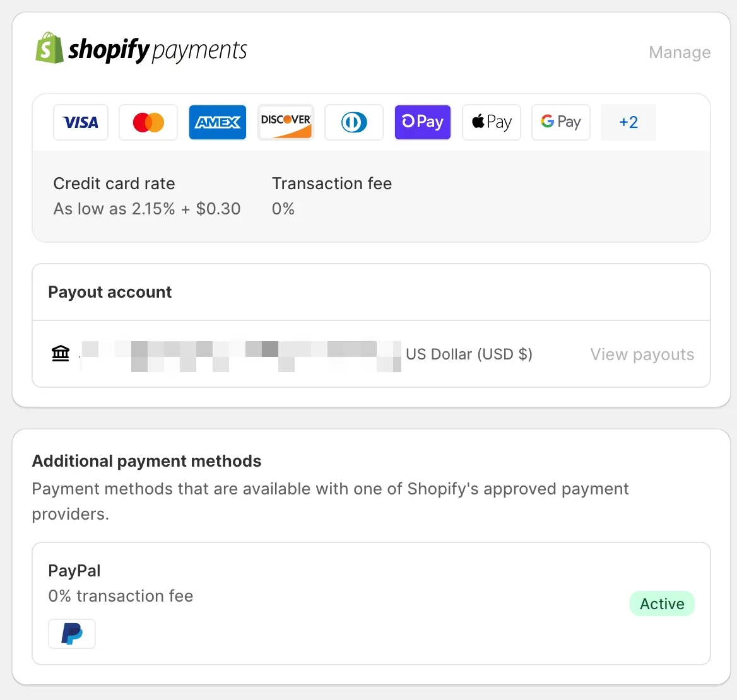Click the Google Pay icon
The width and height of the screenshot is (737, 700).
coord(561,122)
